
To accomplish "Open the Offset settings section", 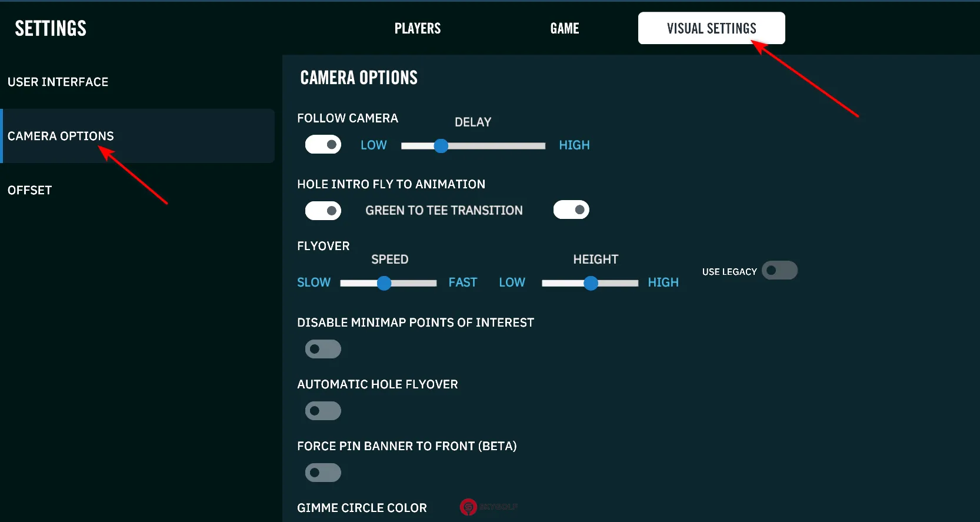I will [x=29, y=190].
